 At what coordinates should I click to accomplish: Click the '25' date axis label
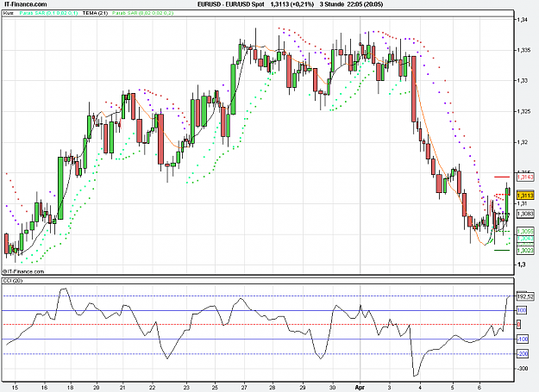coord(216,387)
